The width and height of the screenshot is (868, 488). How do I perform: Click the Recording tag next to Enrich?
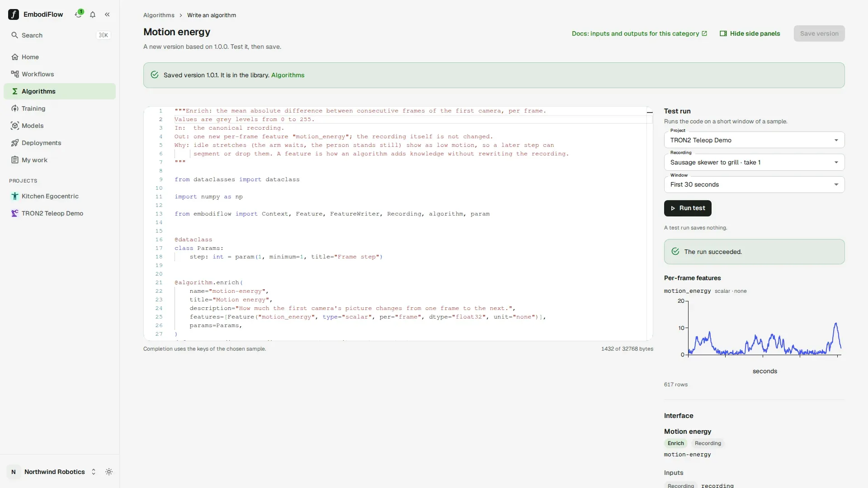click(708, 443)
